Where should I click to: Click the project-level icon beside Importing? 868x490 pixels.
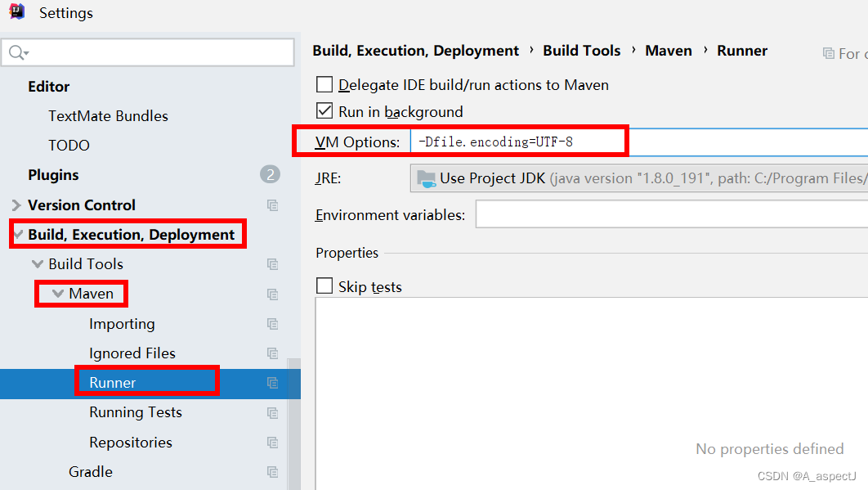click(272, 324)
